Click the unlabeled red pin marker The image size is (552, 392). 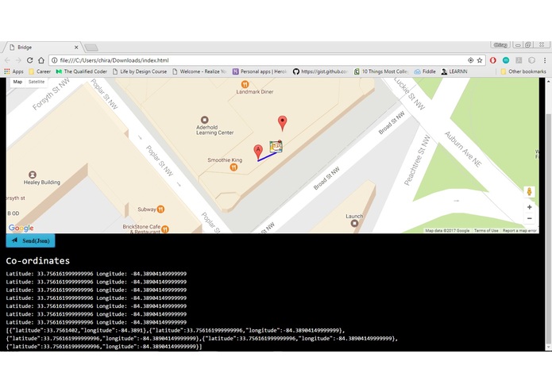click(282, 123)
